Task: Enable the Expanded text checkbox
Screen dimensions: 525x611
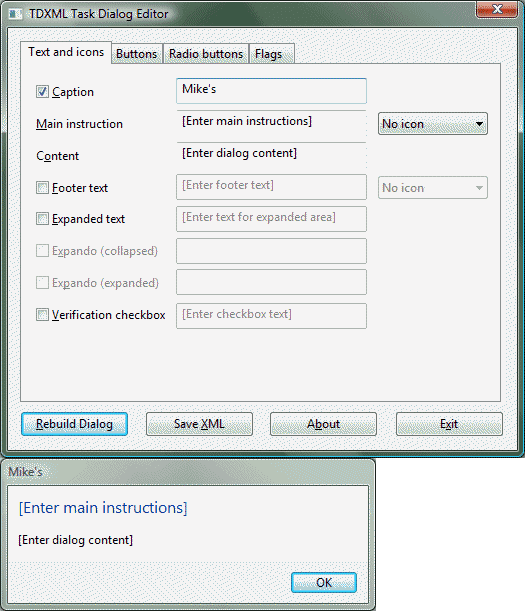Action: (42, 219)
